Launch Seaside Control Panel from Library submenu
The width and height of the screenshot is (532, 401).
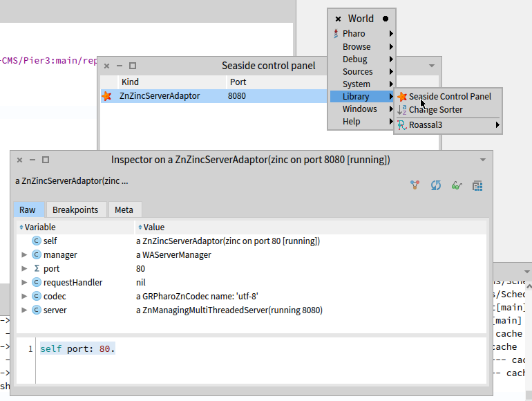click(x=448, y=96)
